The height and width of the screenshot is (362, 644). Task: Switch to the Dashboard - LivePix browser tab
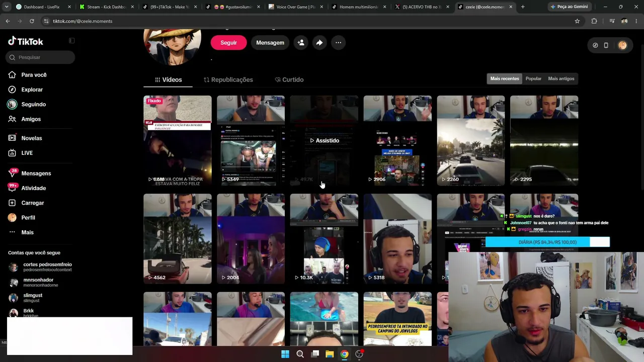(x=42, y=7)
